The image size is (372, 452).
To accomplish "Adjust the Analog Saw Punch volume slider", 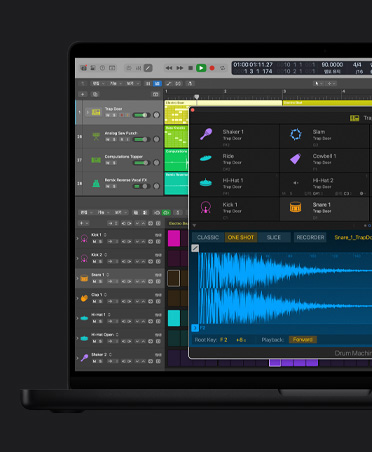I will (x=142, y=139).
